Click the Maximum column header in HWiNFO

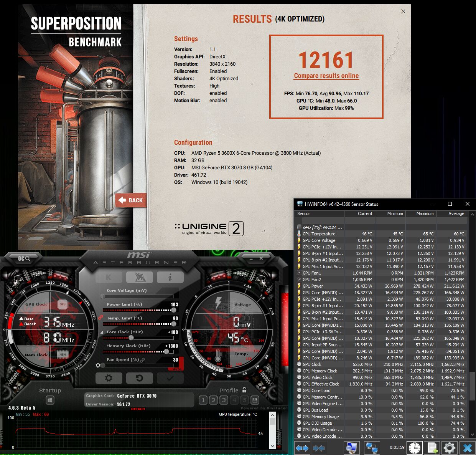point(421,213)
